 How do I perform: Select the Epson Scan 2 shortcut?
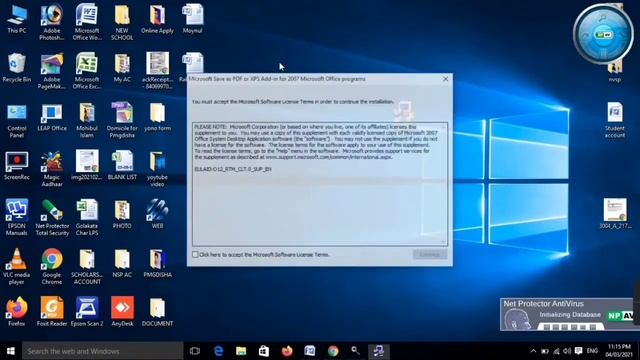(x=87, y=311)
